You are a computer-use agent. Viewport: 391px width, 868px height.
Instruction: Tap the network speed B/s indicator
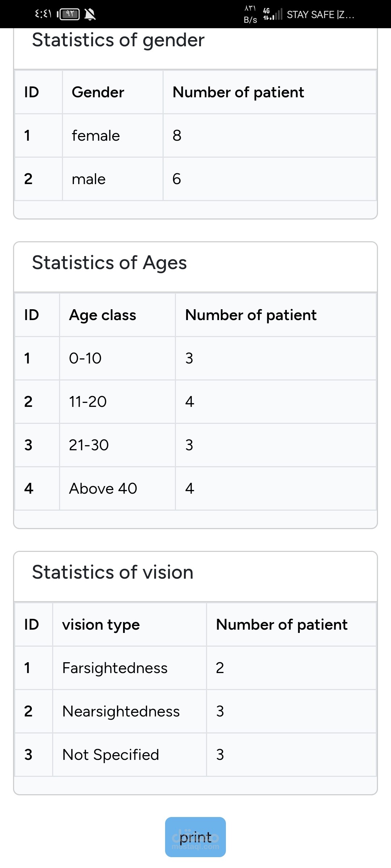[x=251, y=14]
